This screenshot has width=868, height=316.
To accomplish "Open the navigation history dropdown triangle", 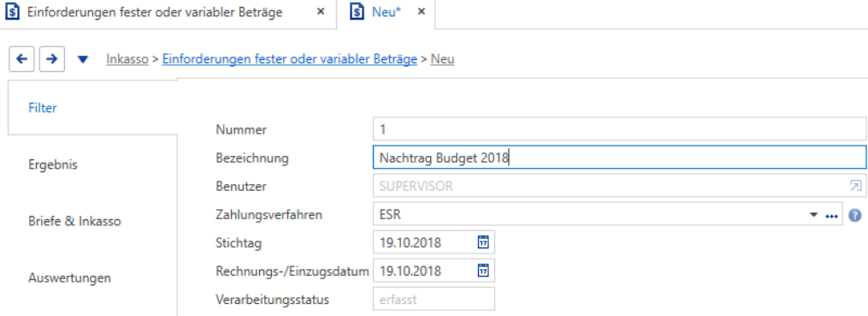I will (x=82, y=59).
